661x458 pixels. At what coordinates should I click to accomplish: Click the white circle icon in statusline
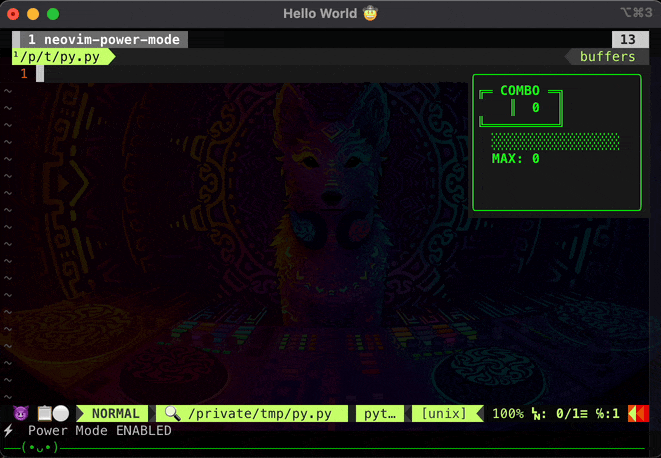click(x=61, y=413)
